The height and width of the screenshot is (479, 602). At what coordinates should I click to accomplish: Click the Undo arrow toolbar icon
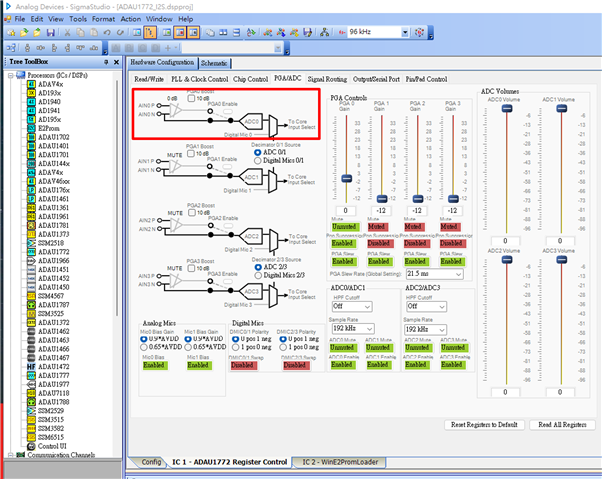107,33
